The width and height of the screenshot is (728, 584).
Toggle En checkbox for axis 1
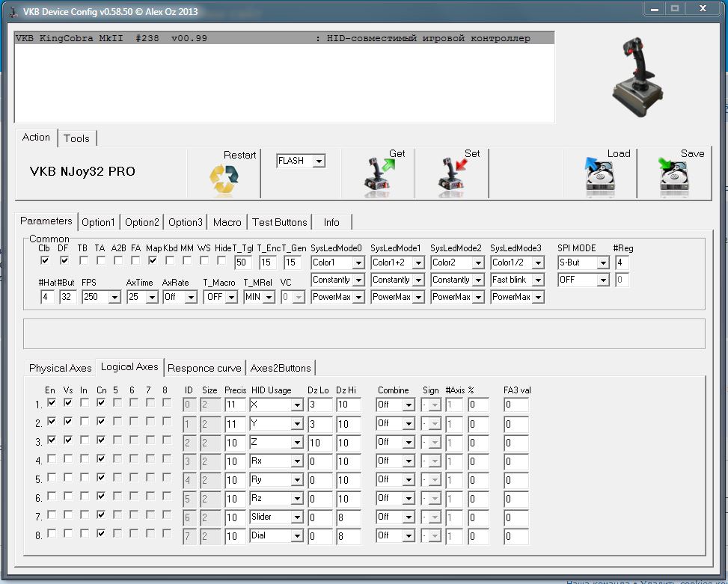[x=52, y=402]
